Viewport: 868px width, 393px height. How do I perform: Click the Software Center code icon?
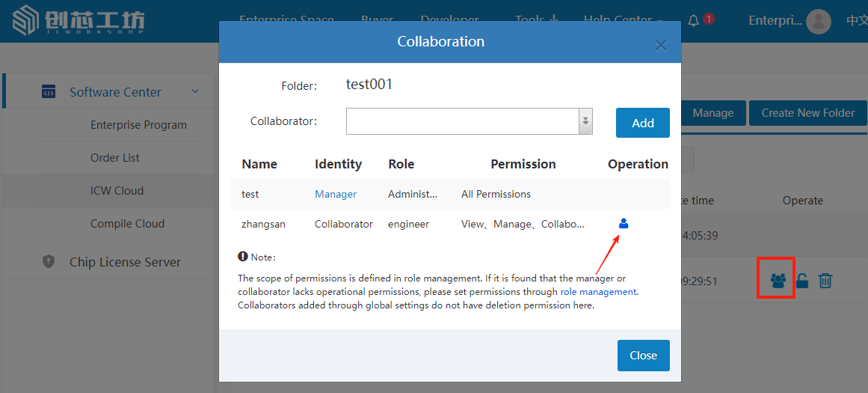[x=49, y=92]
